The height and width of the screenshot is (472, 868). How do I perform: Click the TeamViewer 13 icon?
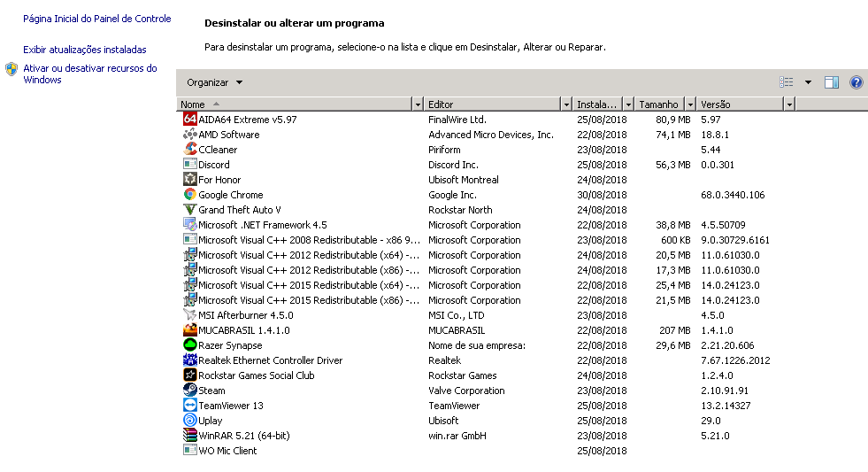click(189, 406)
